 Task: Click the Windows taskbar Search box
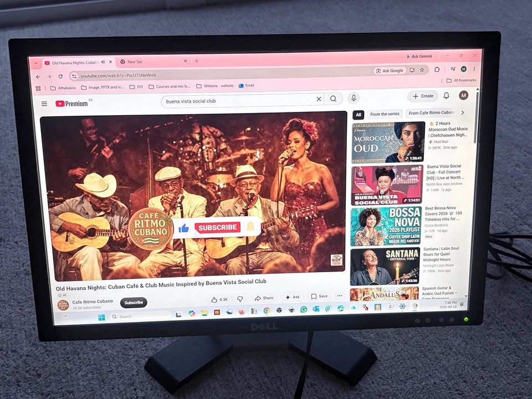140,316
